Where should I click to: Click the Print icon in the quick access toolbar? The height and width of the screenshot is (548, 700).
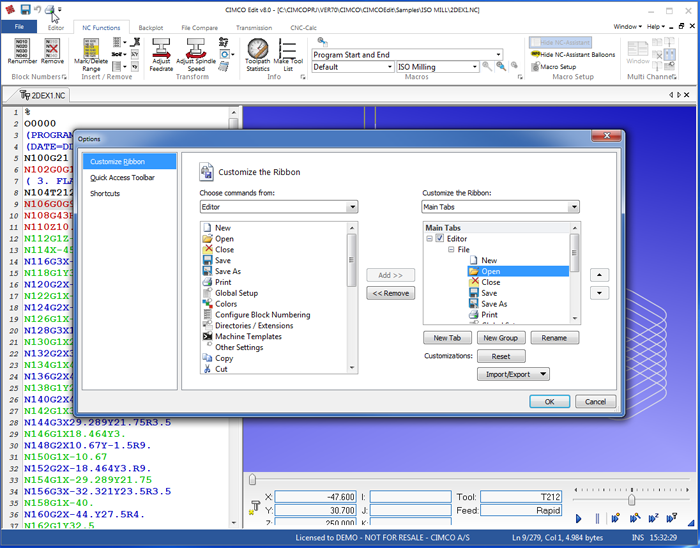(x=50, y=9)
